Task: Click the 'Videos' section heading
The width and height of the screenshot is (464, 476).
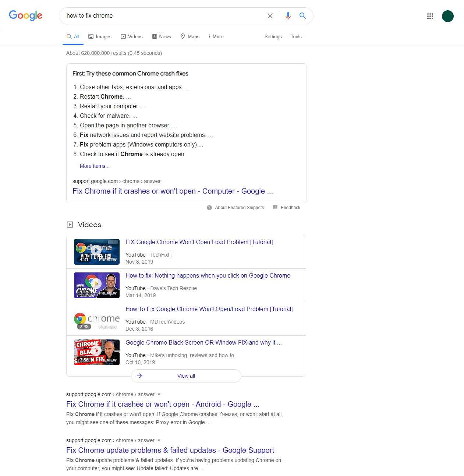Action: (89, 225)
